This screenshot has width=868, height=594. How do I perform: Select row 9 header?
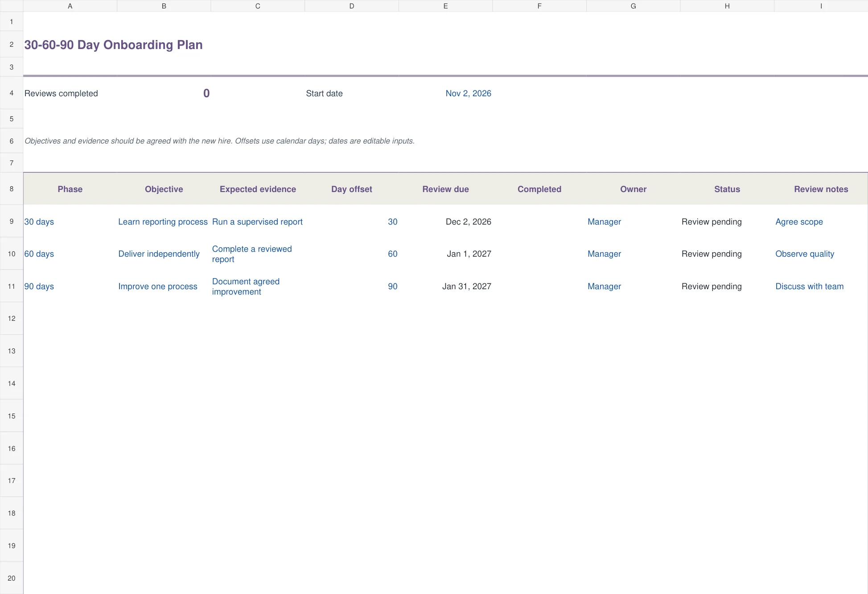pyautogui.click(x=12, y=221)
